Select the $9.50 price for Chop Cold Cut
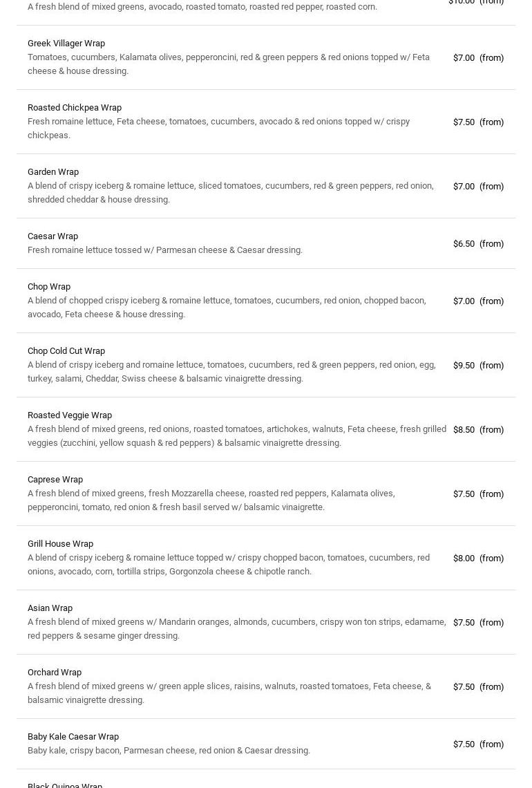Image resolution: width=532 pixels, height=788 pixels. pyautogui.click(x=464, y=366)
